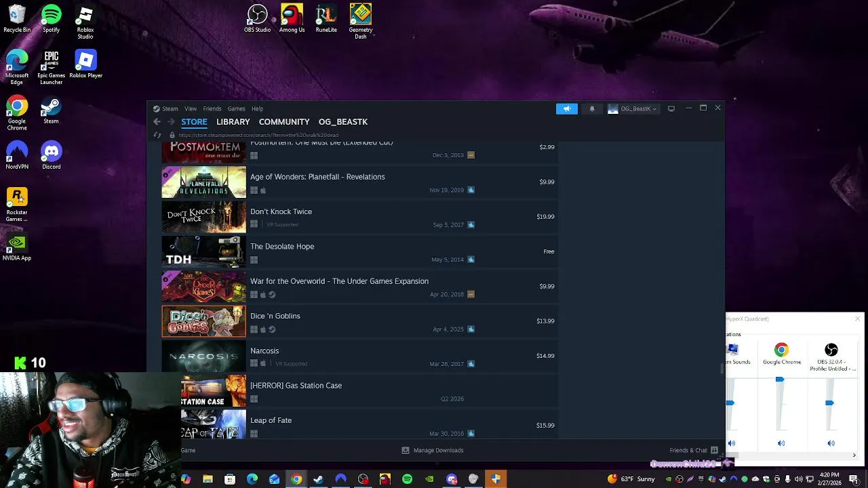
Task: Go to the STORE tab
Action: (x=194, y=122)
